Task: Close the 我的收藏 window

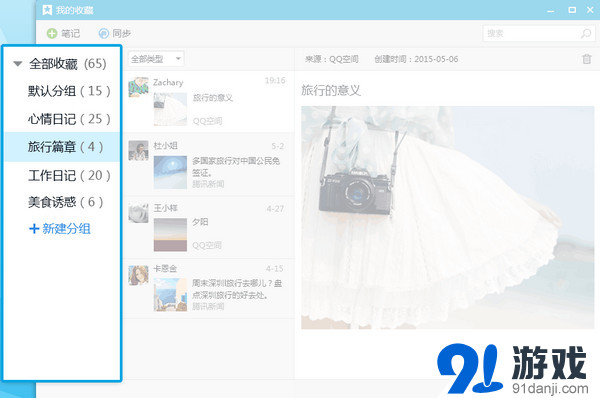Action: click(x=590, y=10)
